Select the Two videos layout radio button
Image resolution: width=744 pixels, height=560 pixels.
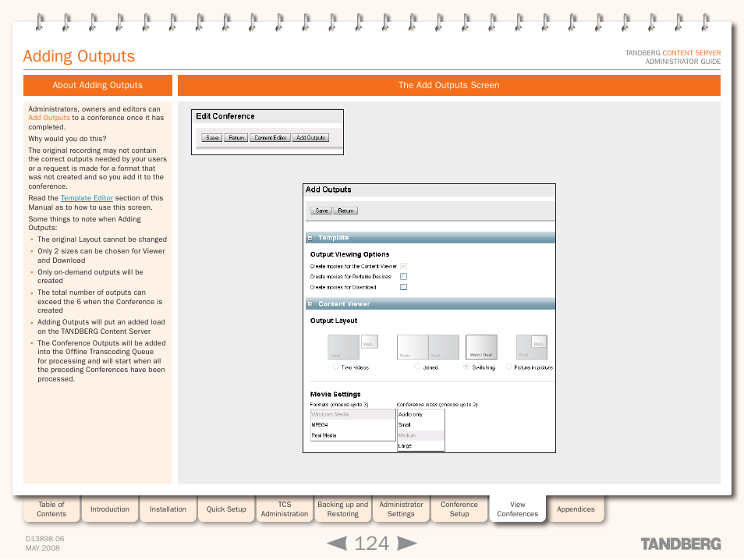click(336, 367)
